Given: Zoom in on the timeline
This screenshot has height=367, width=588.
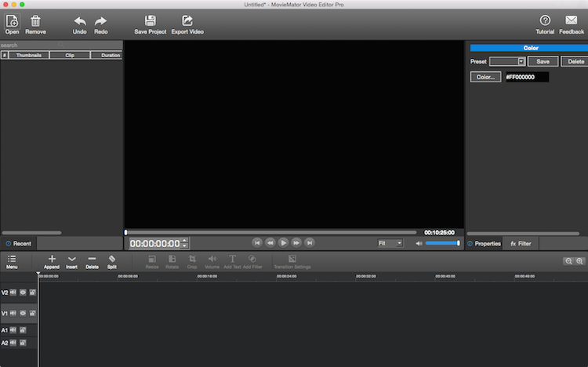Looking at the screenshot, I should [580, 261].
